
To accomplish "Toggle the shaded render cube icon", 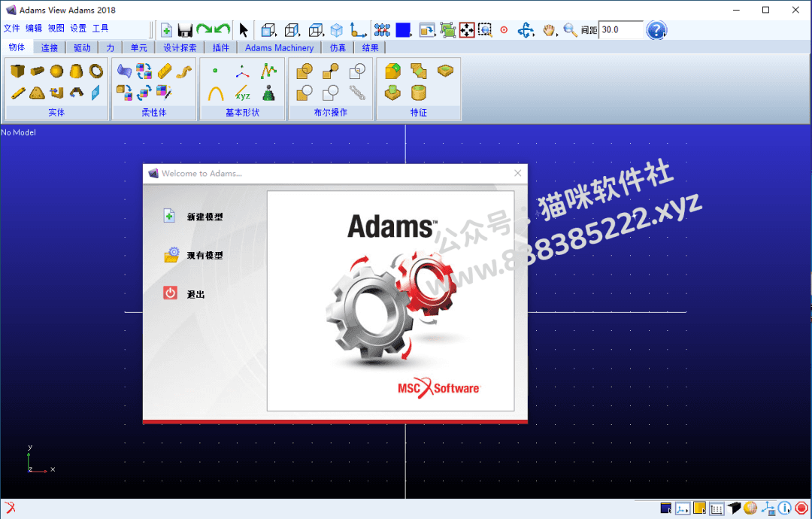I will (x=734, y=508).
